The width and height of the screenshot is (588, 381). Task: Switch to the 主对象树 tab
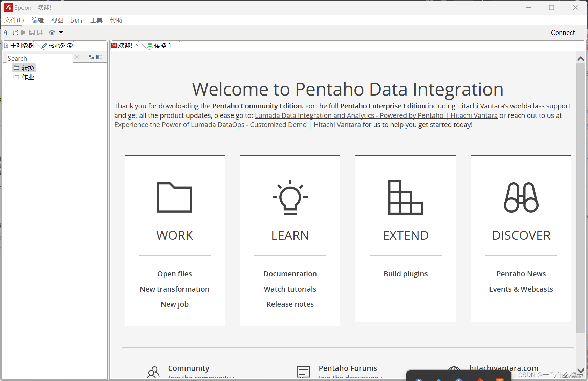click(x=19, y=45)
